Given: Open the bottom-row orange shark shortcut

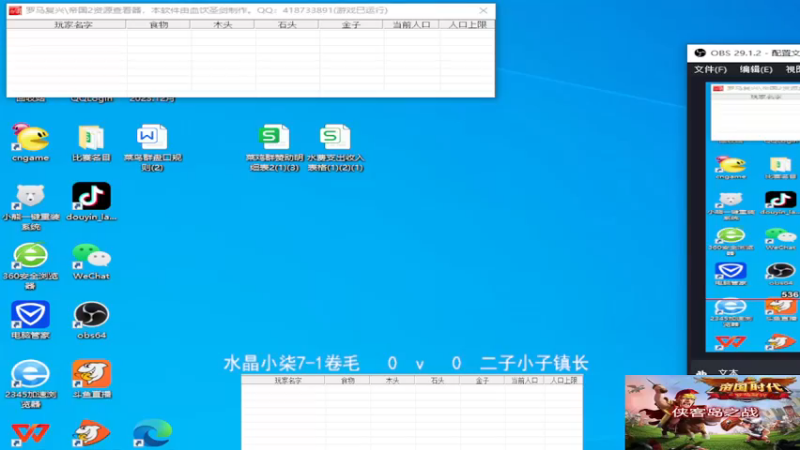Looking at the screenshot, I should pos(91,434).
